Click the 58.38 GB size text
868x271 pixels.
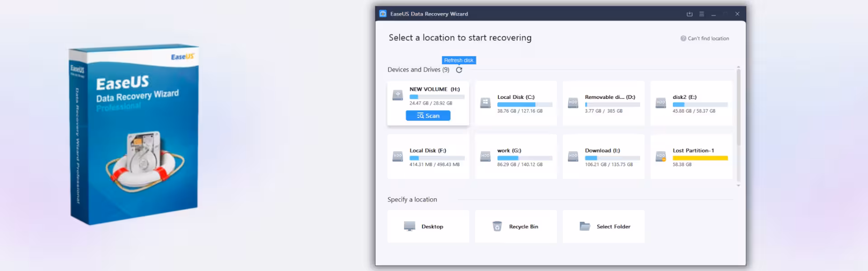click(682, 164)
